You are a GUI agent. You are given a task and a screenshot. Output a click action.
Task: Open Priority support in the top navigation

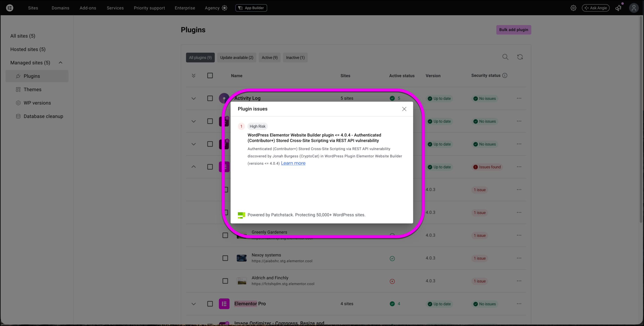coord(149,8)
